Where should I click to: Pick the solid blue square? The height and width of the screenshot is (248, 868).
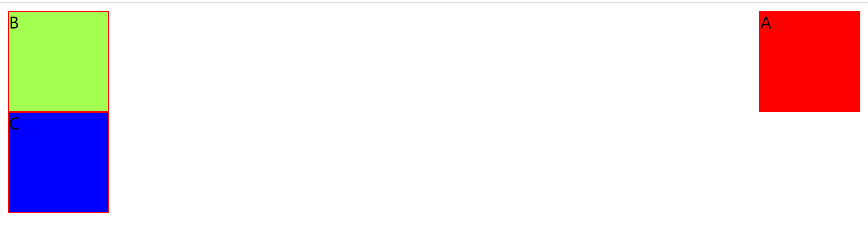[58, 162]
